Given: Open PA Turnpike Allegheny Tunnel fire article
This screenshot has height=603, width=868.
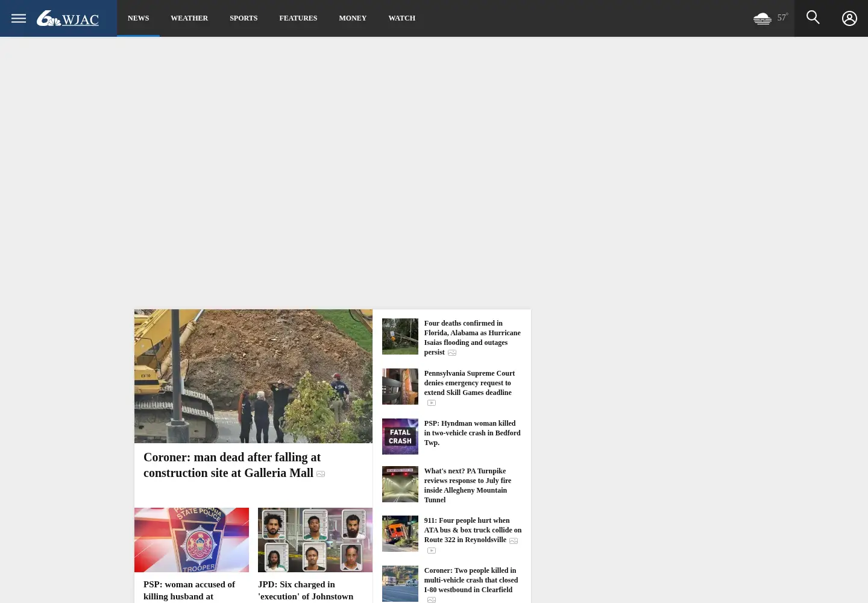Looking at the screenshot, I should (467, 485).
